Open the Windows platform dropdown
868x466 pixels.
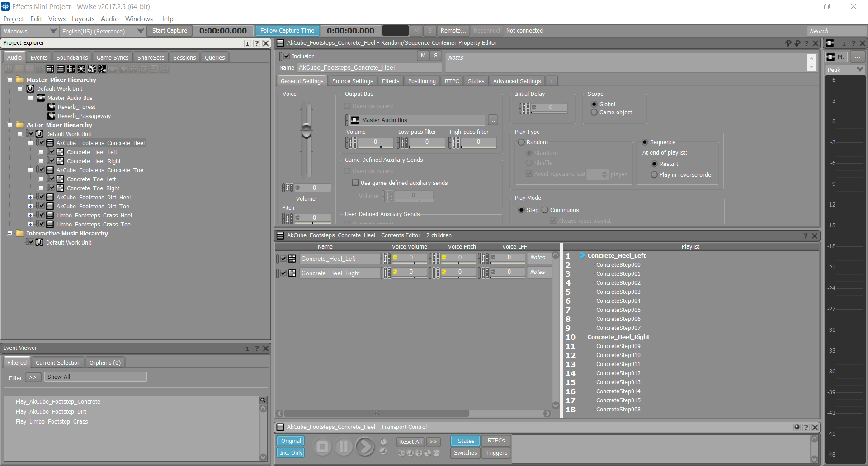(29, 31)
